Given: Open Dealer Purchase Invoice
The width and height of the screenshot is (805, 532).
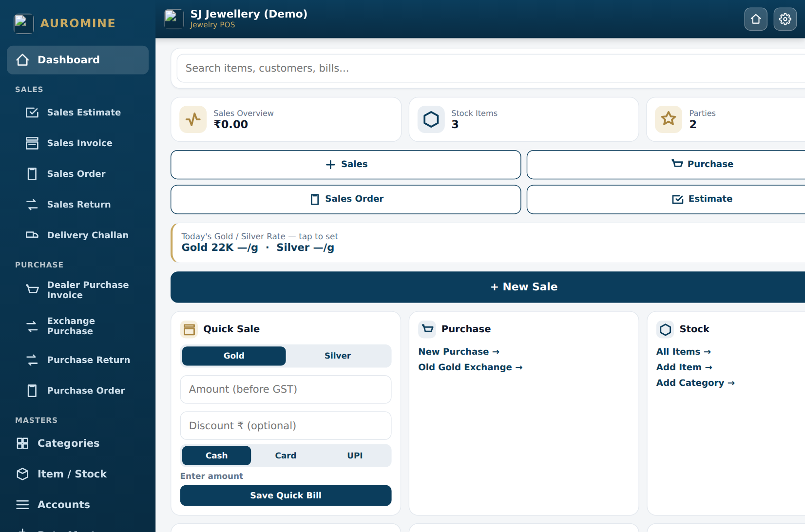Looking at the screenshot, I should 78,290.
